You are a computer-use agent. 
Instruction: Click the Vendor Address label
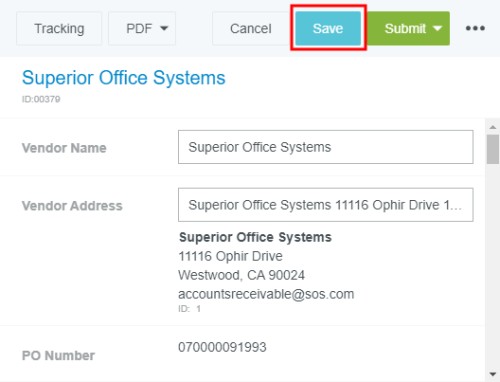(72, 206)
